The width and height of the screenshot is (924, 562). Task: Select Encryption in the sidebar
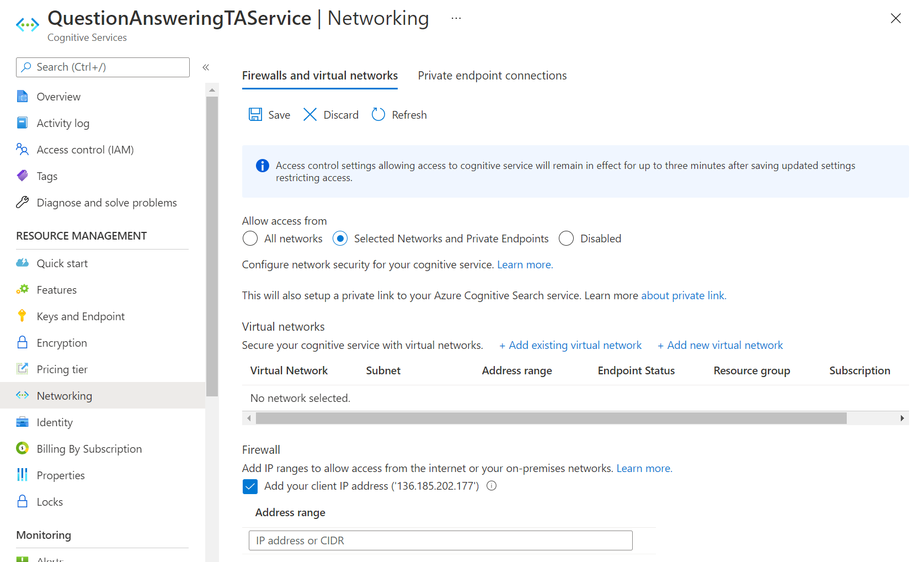61,342
